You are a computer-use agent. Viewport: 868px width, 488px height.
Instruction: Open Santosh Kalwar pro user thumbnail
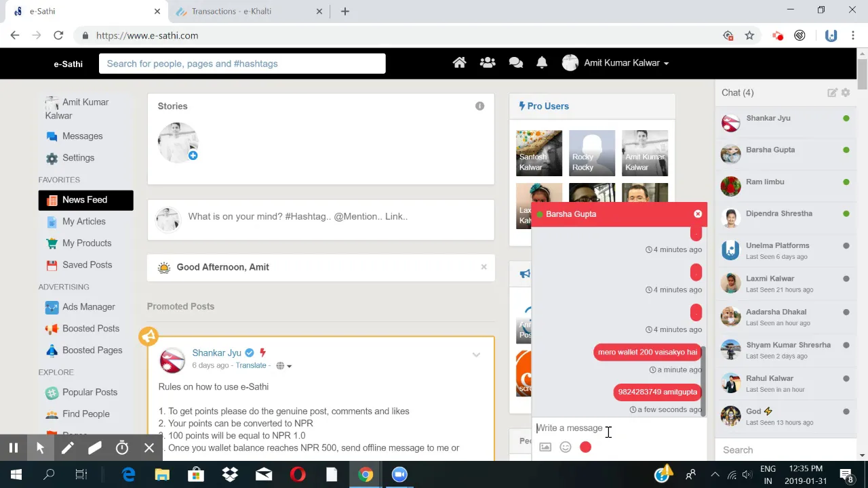(x=539, y=153)
